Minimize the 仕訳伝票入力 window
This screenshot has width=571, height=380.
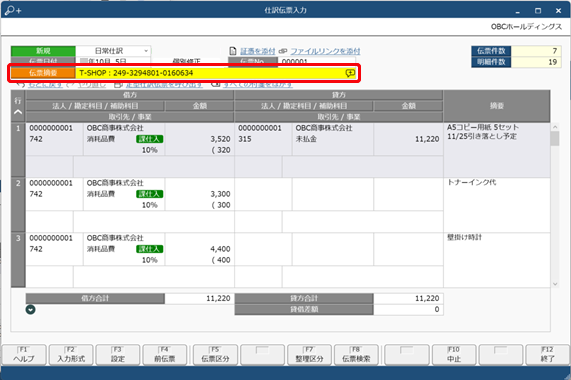click(517, 11)
